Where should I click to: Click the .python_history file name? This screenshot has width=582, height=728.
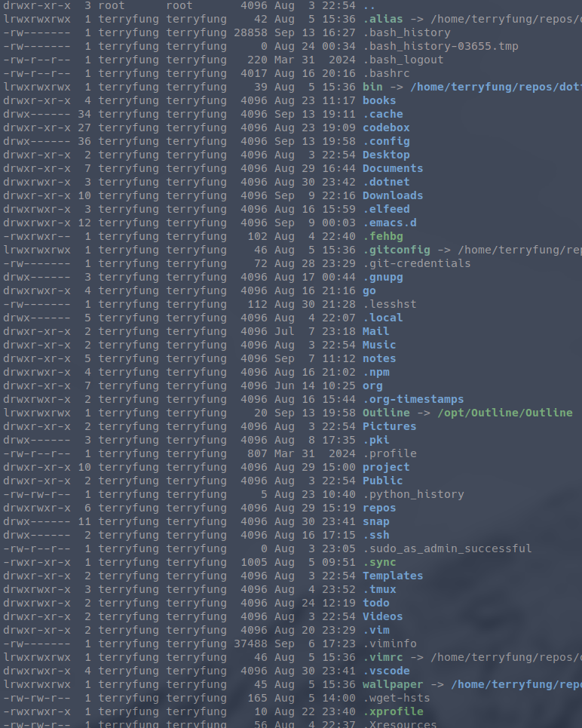pyautogui.click(x=413, y=494)
